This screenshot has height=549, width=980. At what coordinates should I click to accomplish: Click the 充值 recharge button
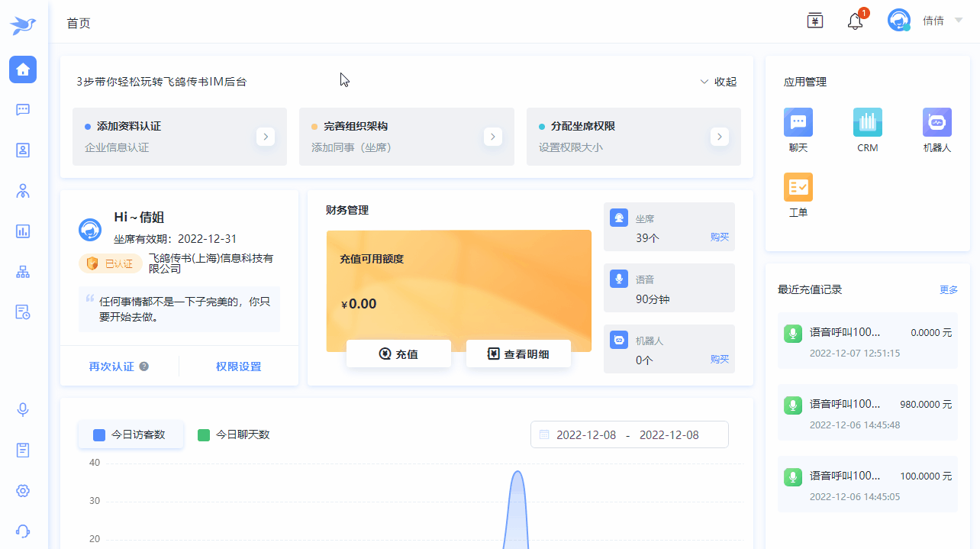click(398, 354)
